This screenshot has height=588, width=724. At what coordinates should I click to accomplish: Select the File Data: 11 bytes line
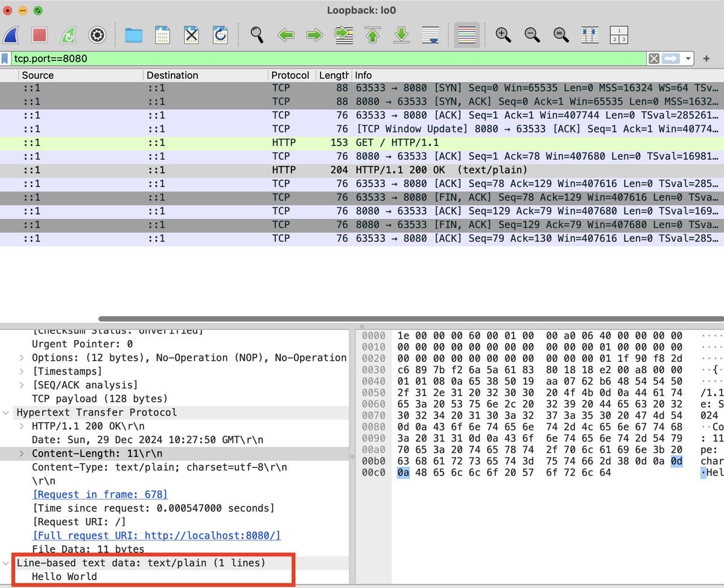88,549
